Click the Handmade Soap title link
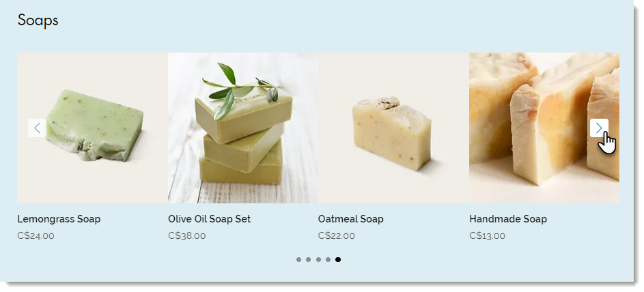 click(x=508, y=219)
